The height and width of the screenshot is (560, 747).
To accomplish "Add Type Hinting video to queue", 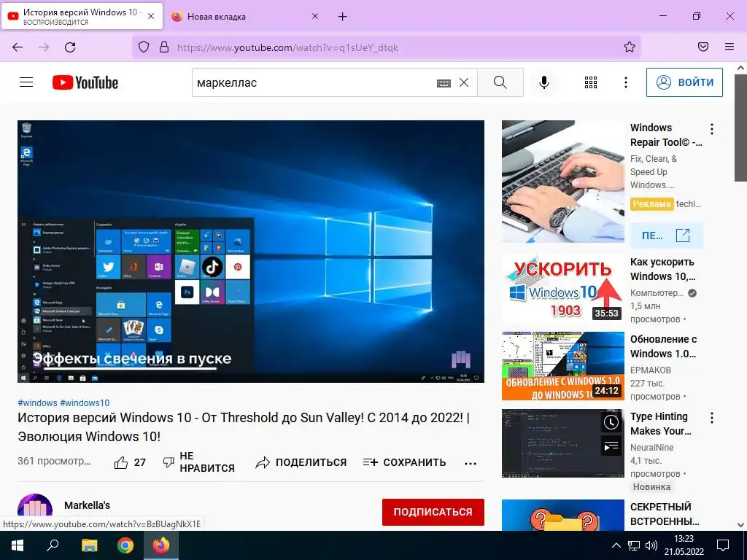I will (x=611, y=446).
